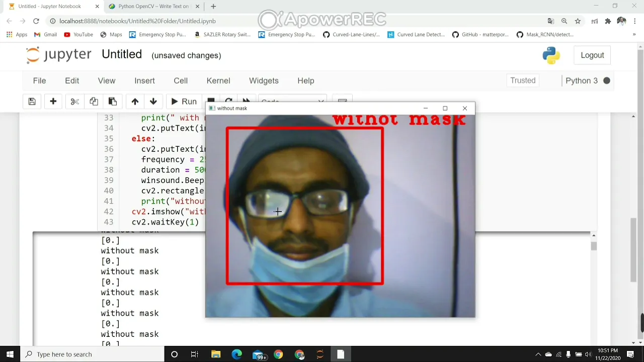Open Windows Start menu

10,354
